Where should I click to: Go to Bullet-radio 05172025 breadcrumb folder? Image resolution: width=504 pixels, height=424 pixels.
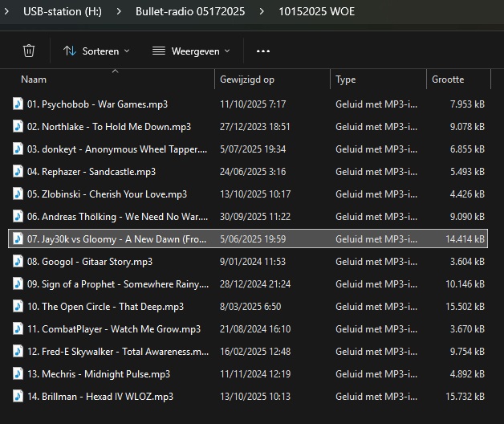190,11
